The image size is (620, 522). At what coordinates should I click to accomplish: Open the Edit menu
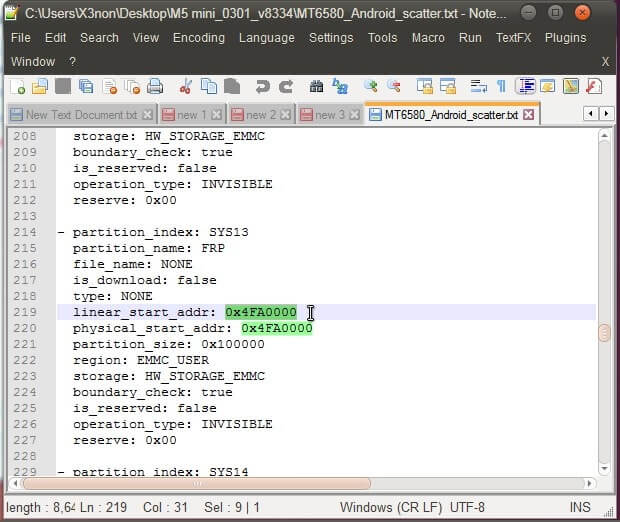pos(55,38)
